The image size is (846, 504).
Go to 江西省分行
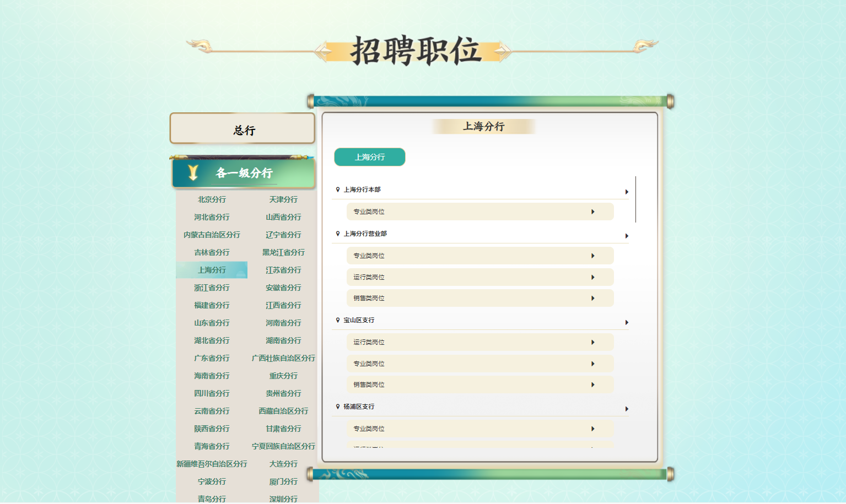pos(283,305)
